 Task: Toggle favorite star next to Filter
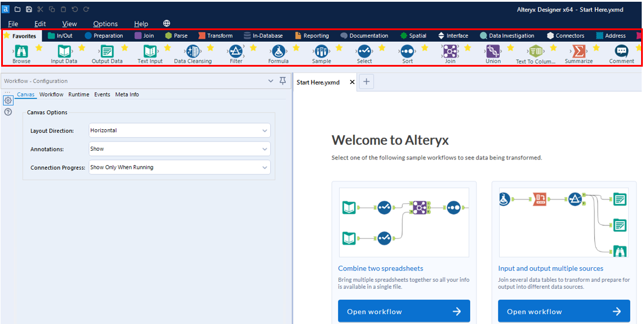point(253,48)
